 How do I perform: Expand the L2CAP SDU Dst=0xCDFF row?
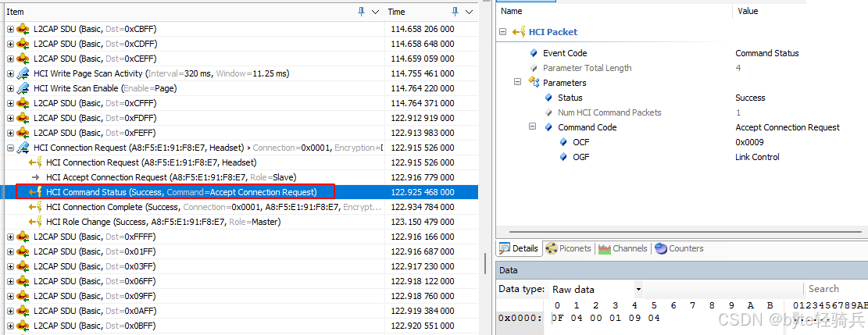(10, 44)
